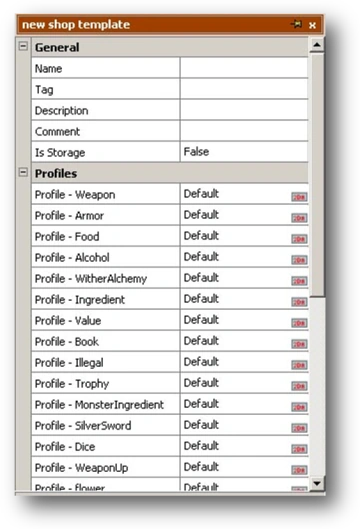This screenshot has width=360, height=529.
Task: Close the new shop template panel
Action: (312, 25)
